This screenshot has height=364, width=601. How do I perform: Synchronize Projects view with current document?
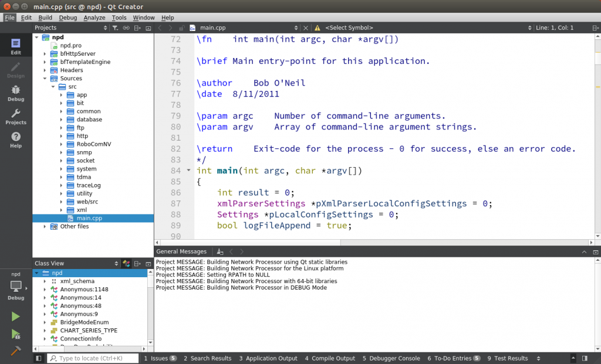(127, 28)
